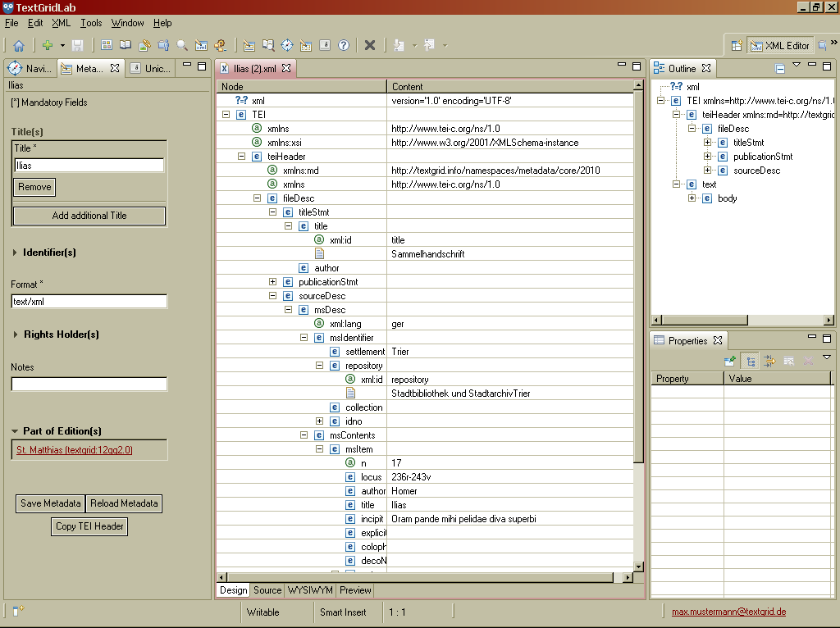Expand the Identifier(s) section
Viewport: 840px width, 628px height.
(x=16, y=253)
